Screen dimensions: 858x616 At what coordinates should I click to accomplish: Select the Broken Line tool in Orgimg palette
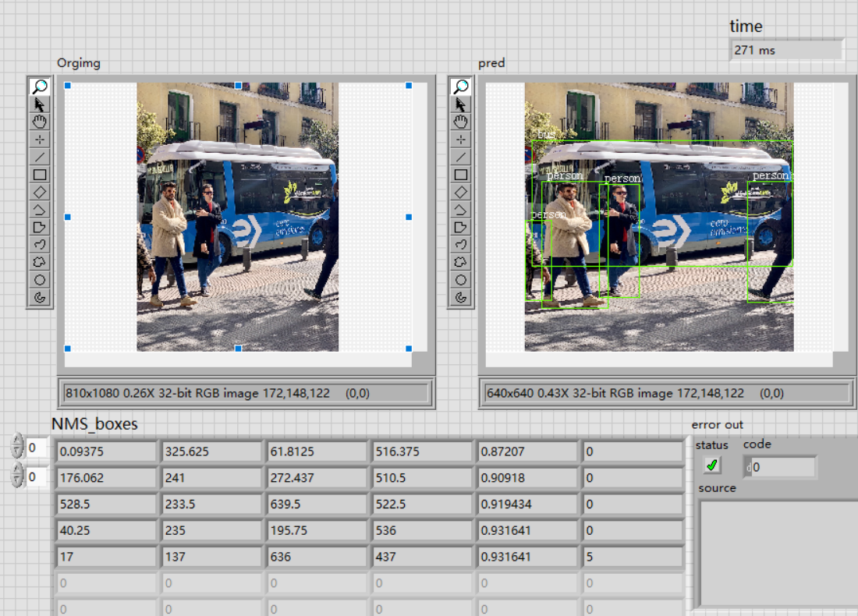point(40,210)
